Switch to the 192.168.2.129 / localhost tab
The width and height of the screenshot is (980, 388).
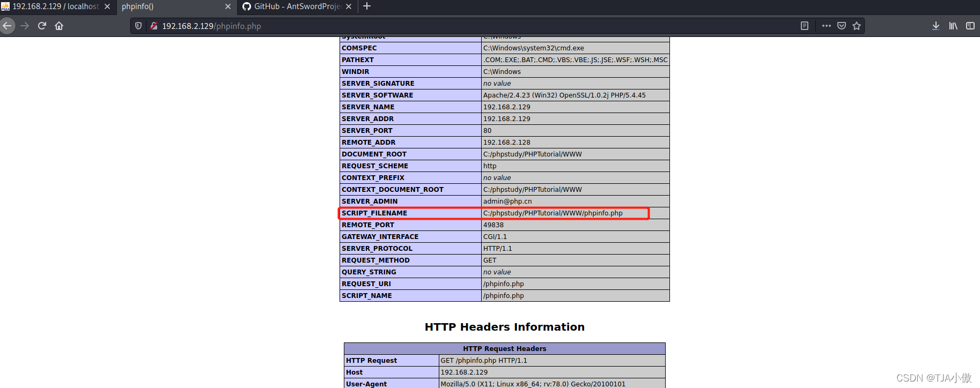(56, 6)
